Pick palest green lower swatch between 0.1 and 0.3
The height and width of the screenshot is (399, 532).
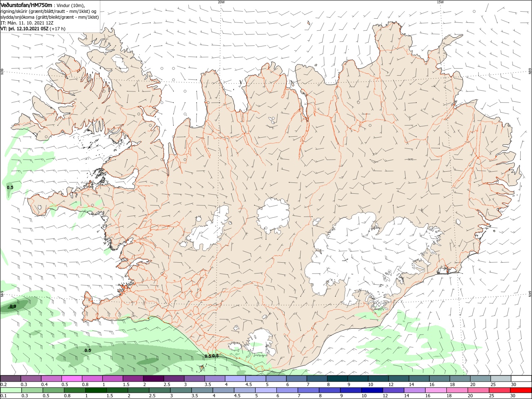11,390
